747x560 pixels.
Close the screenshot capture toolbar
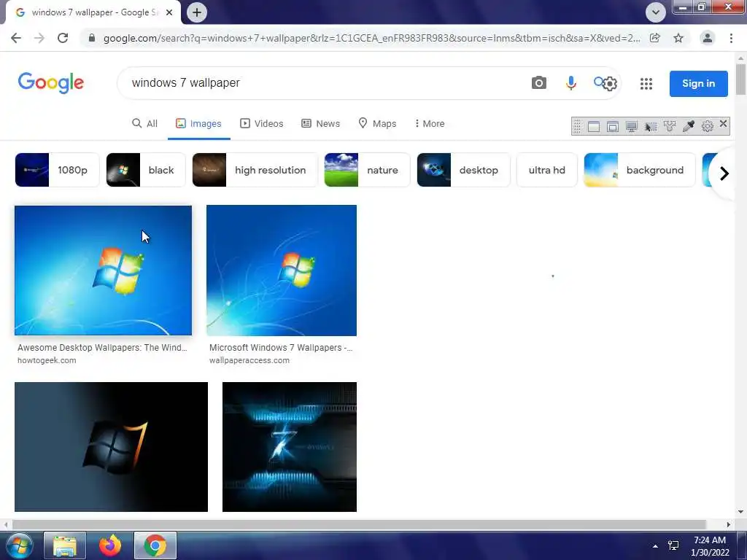pos(723,124)
